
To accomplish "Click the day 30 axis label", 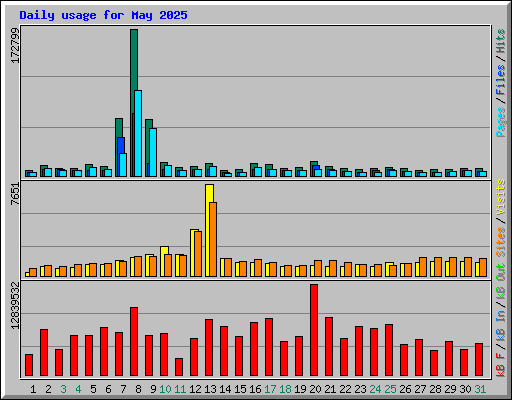I will click(465, 389).
